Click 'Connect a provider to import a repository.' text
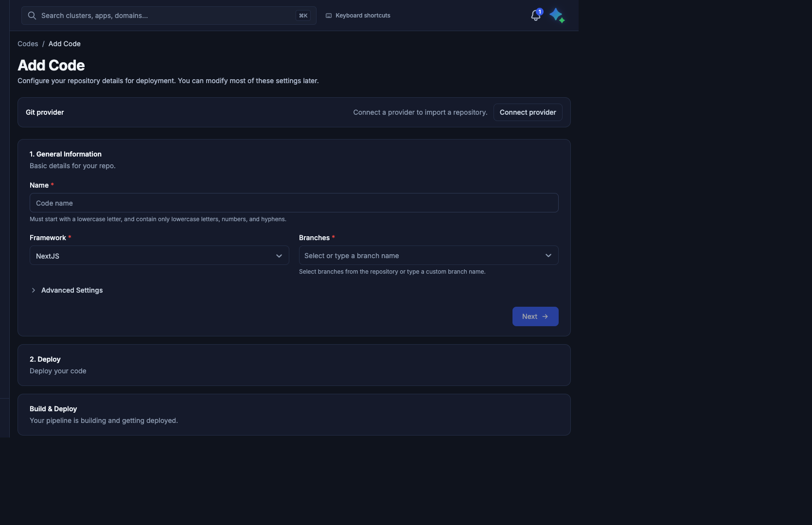This screenshot has width=812, height=525. (x=420, y=112)
